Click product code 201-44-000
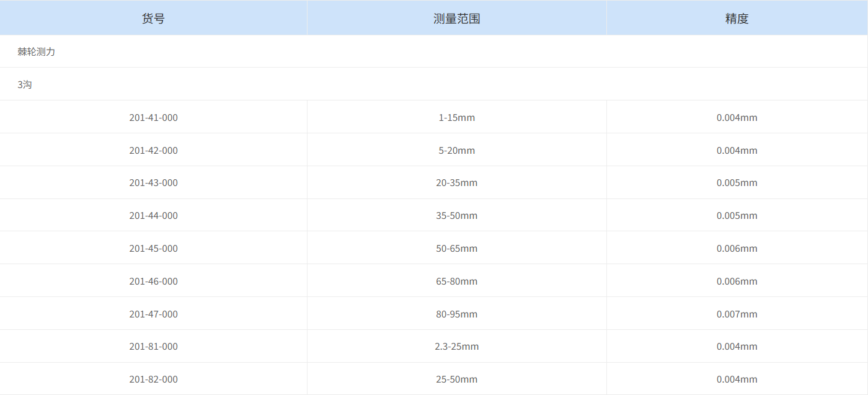Image resolution: width=868 pixels, height=395 pixels. tap(153, 215)
